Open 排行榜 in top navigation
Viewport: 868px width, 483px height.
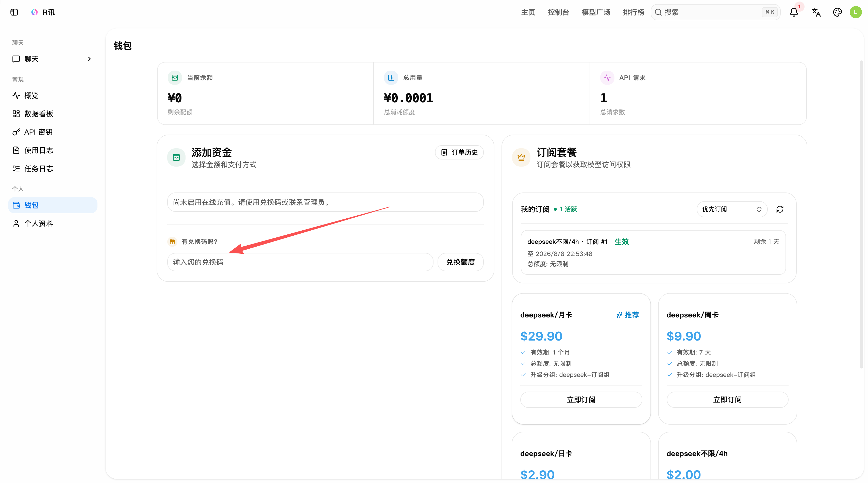point(633,12)
